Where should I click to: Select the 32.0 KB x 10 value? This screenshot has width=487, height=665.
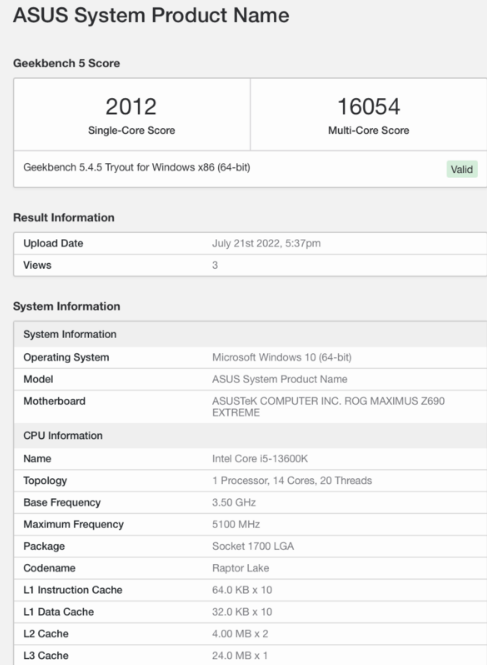pyautogui.click(x=242, y=612)
